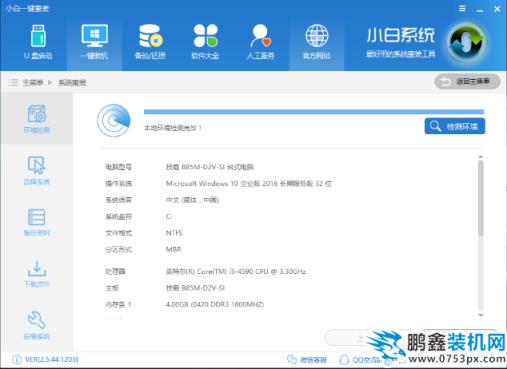Click 返回主菜单 button
The height and width of the screenshot is (369, 507).
[467, 81]
